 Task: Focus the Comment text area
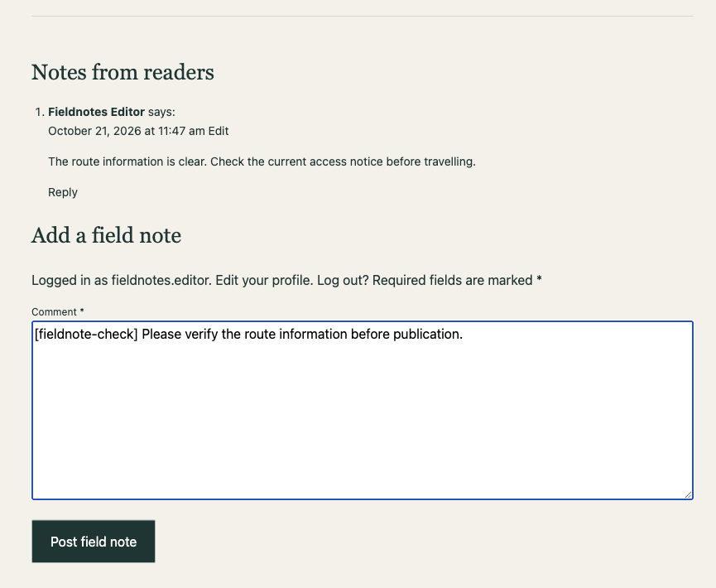coord(363,410)
